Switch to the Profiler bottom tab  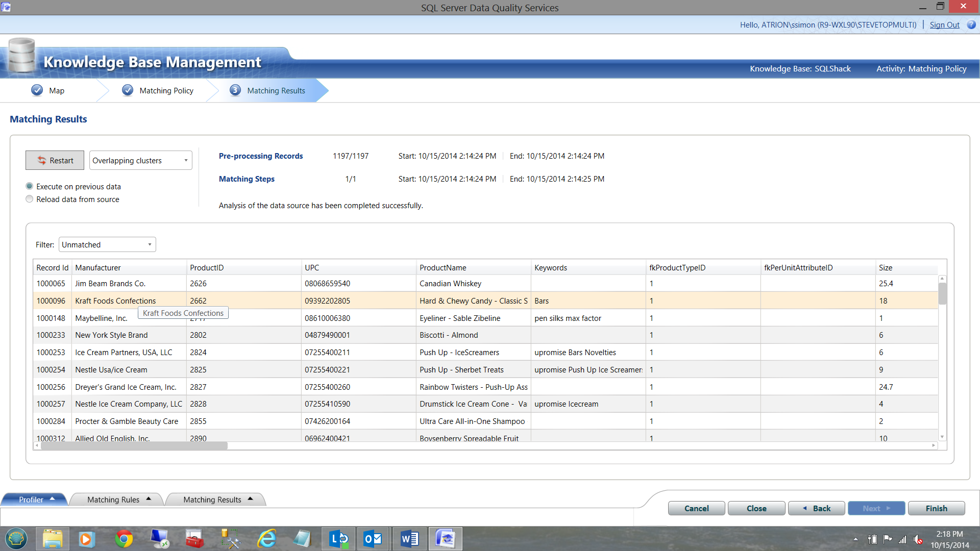[x=32, y=499]
